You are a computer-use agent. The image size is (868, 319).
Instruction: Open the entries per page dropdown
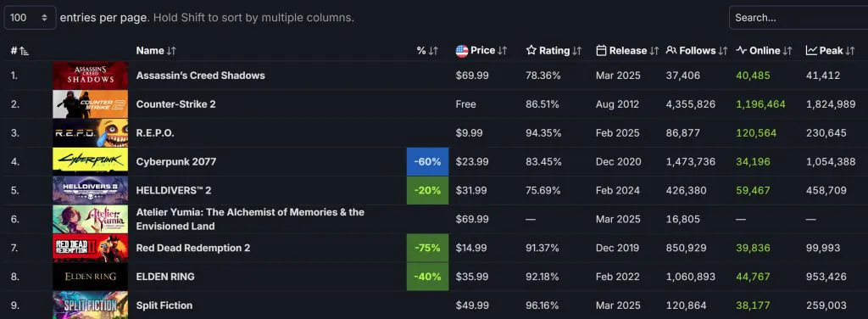[x=30, y=18]
